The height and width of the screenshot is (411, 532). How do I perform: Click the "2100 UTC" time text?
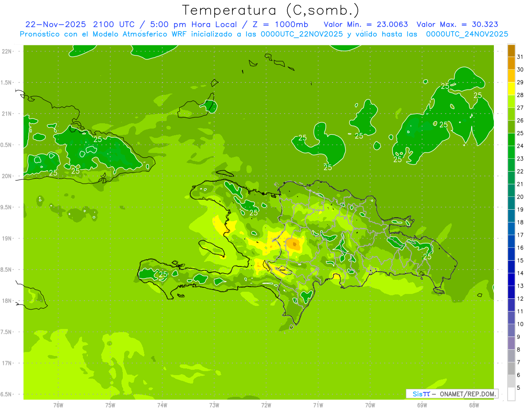point(114,24)
